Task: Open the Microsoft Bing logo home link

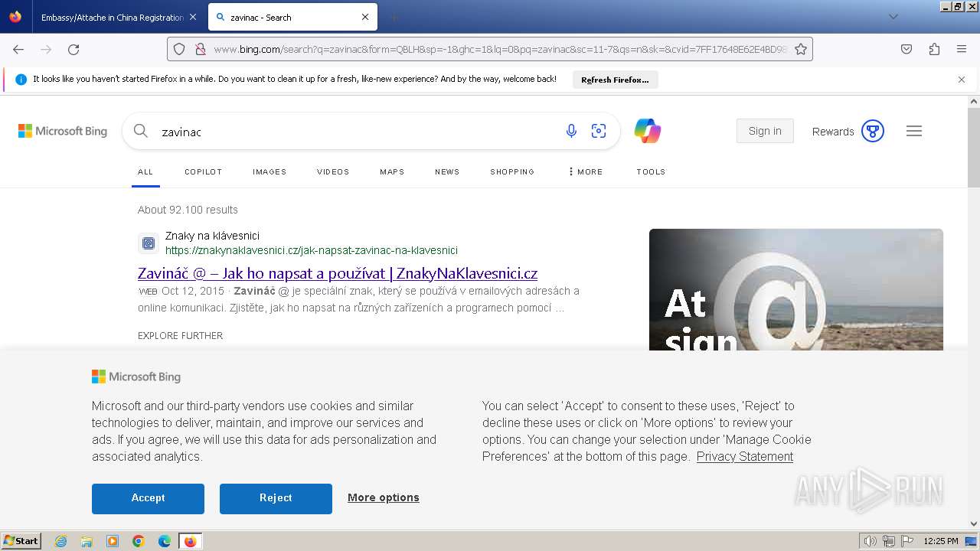Action: click(63, 131)
